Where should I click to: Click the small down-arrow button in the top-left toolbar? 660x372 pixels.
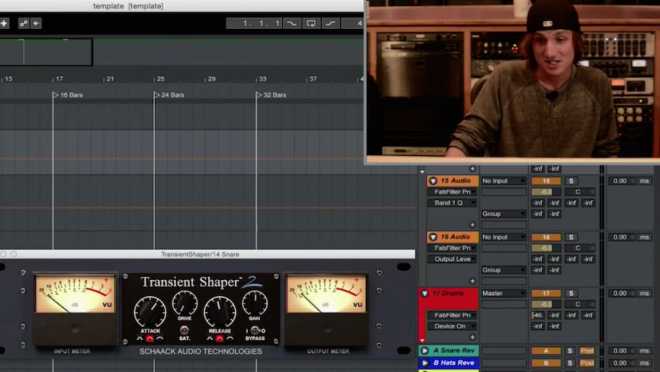36,23
